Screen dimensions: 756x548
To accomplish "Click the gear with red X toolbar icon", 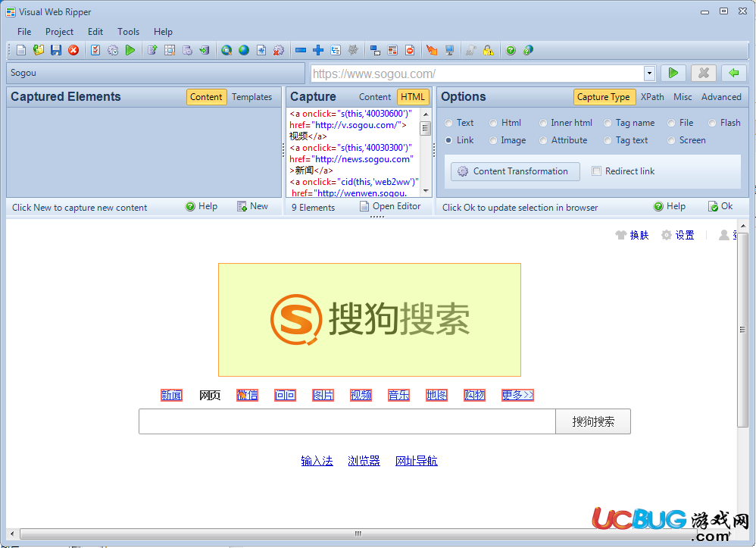I will pos(279,50).
